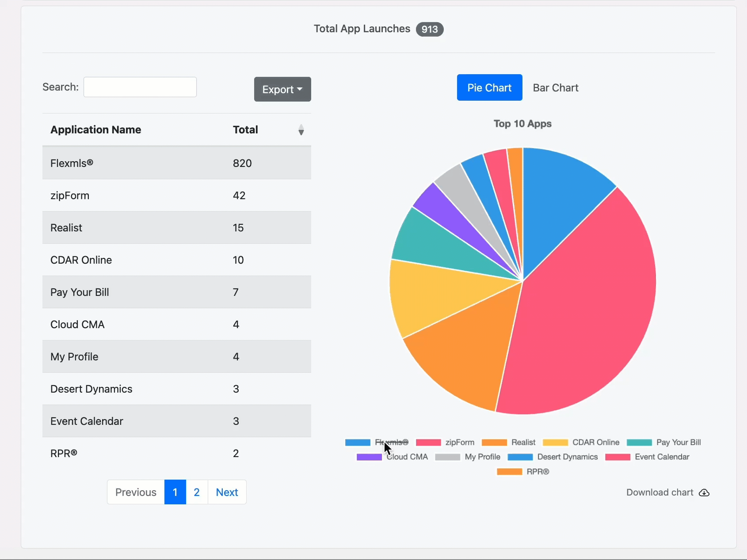This screenshot has height=560, width=747.
Task: Click Cloud CMA in the table
Action: click(x=77, y=325)
